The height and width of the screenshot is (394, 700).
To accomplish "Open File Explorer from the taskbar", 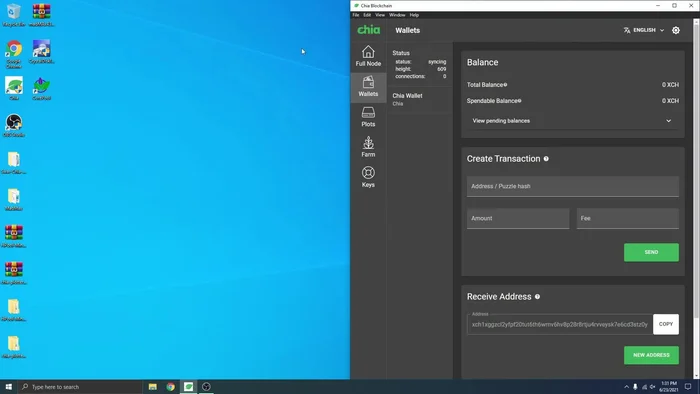I will pyautogui.click(x=153, y=387).
